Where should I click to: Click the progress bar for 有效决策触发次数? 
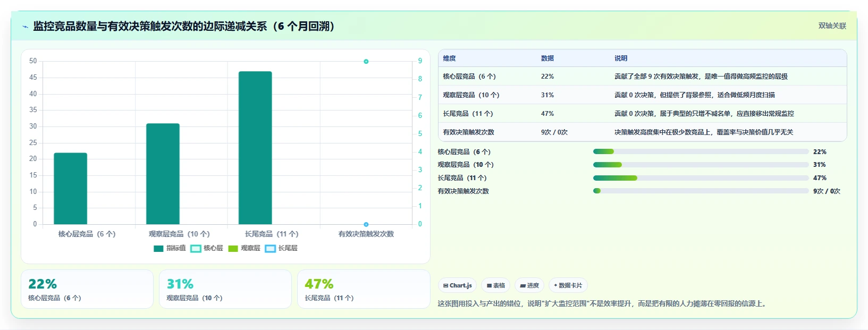click(x=701, y=191)
